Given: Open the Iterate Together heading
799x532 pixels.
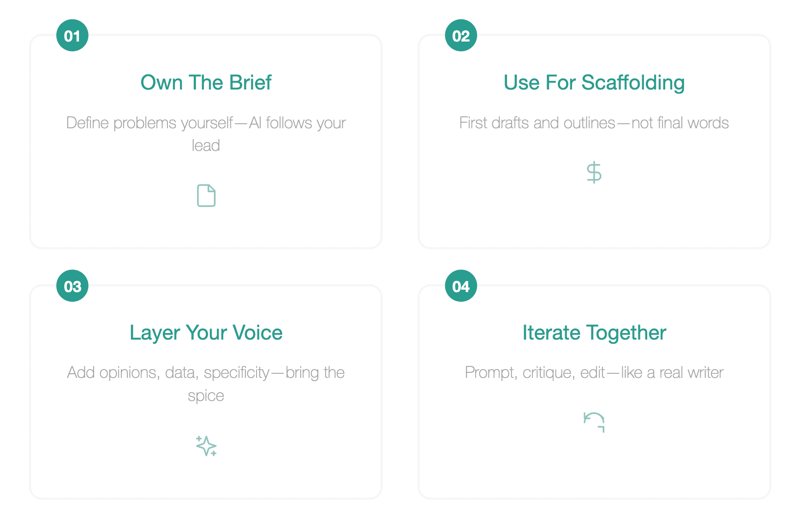Looking at the screenshot, I should 594,333.
